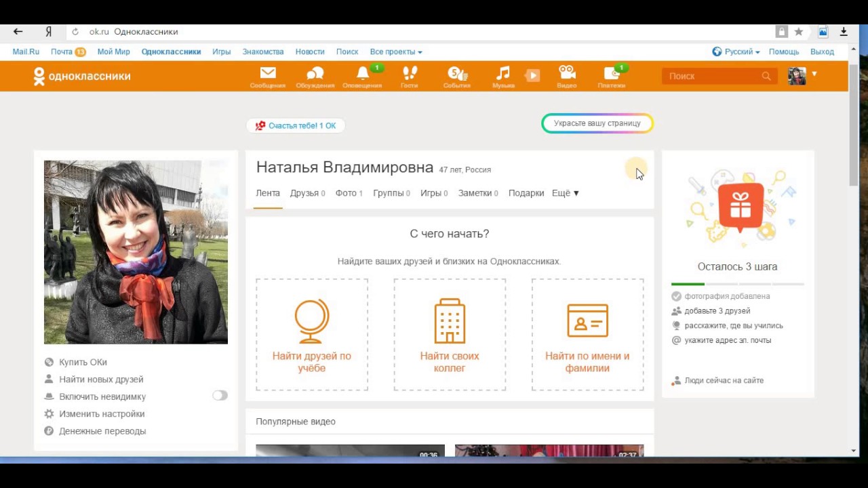Click Знакомства in top bar
This screenshot has width=868, height=488.
[263, 52]
